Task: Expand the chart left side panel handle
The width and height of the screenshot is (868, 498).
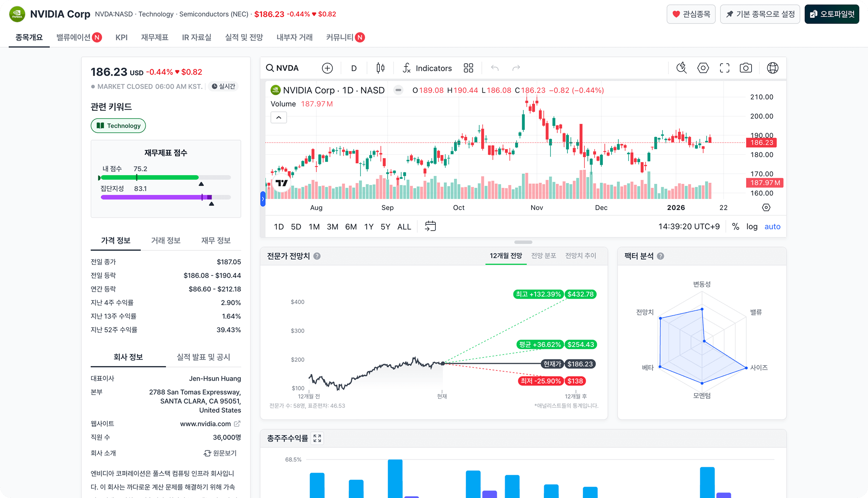Action: (263, 199)
